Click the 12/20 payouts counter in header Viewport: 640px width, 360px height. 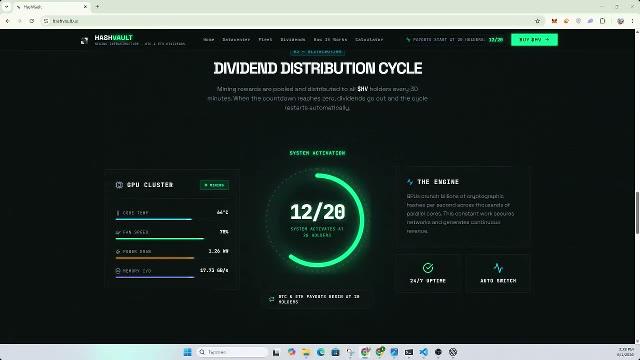pos(496,40)
